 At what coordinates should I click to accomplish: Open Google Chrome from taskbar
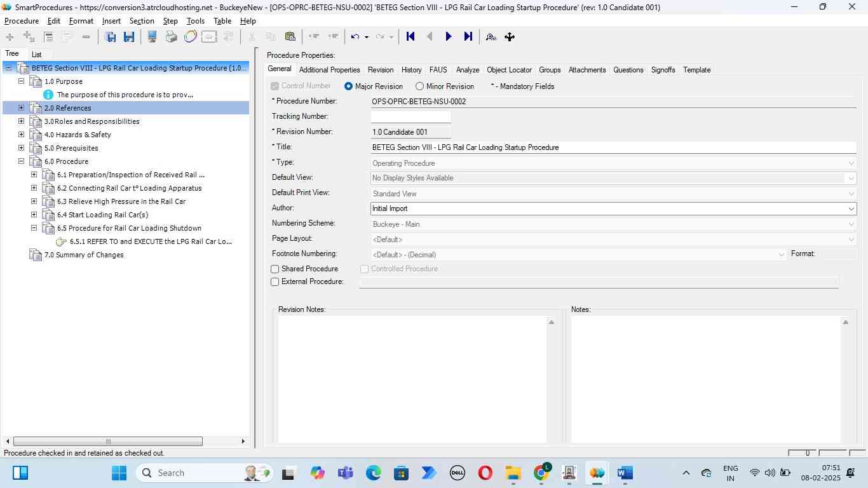(541, 473)
